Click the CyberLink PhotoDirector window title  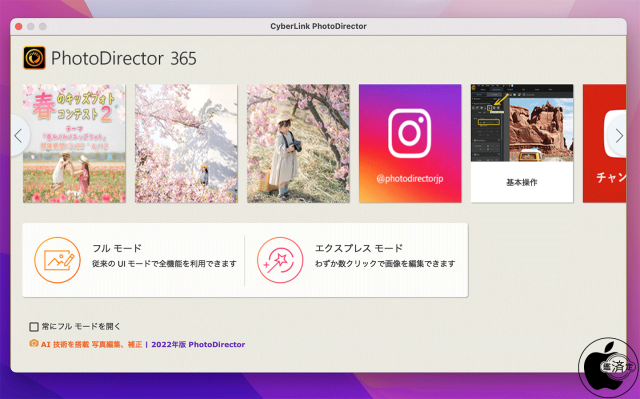[318, 26]
